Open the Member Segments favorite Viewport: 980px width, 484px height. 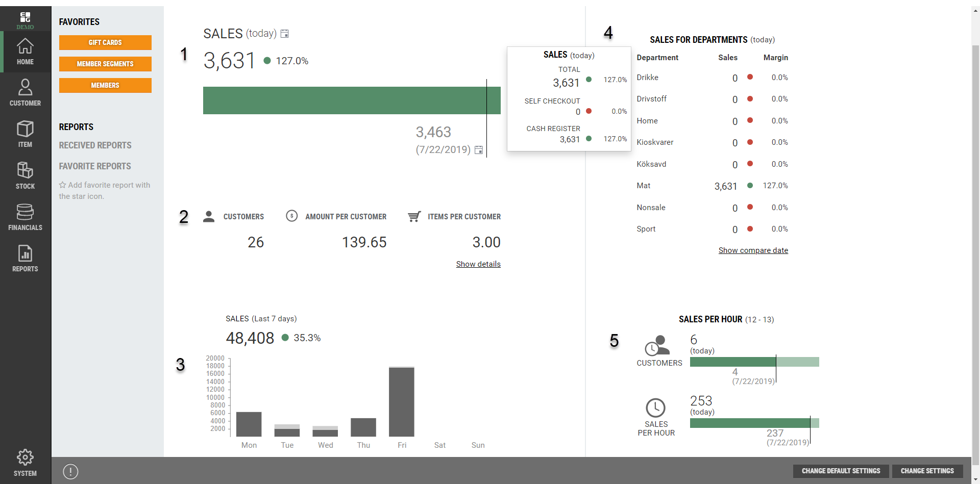[105, 64]
